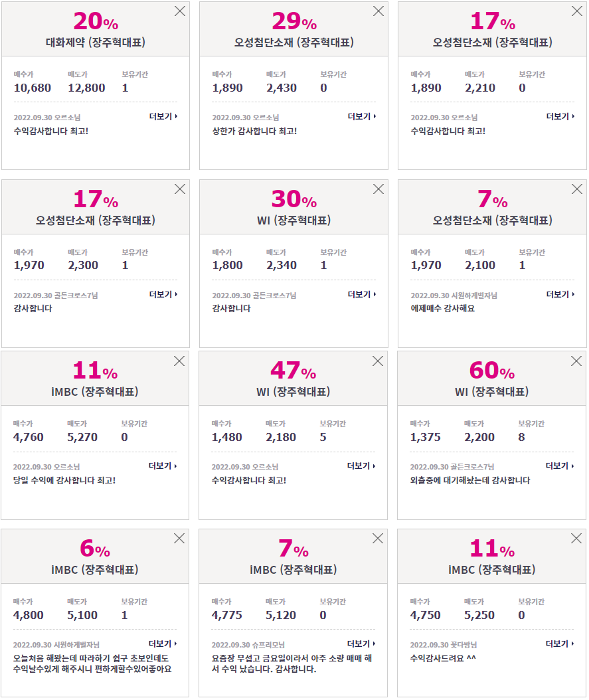This screenshot has height=700, width=589.
Task: Close the 60% WI card
Action: [576, 361]
